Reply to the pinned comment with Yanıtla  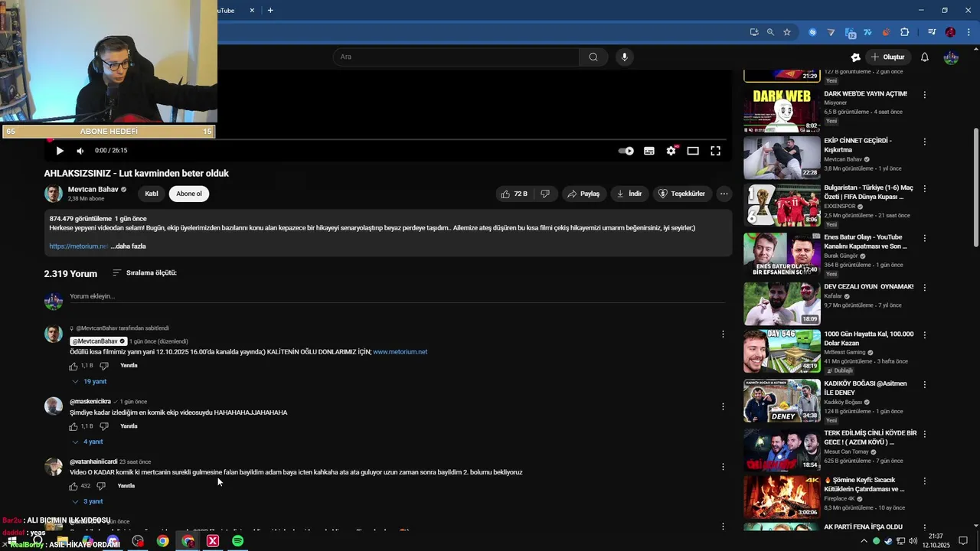pos(129,366)
